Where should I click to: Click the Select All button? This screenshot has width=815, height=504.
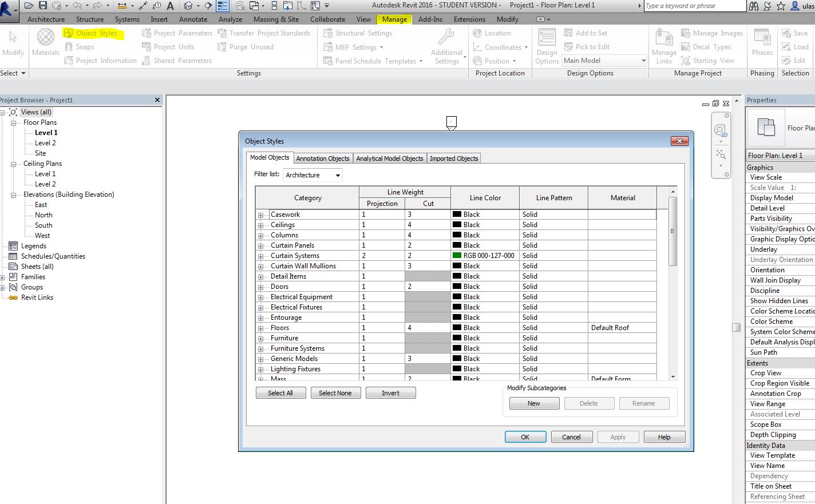[x=280, y=393]
